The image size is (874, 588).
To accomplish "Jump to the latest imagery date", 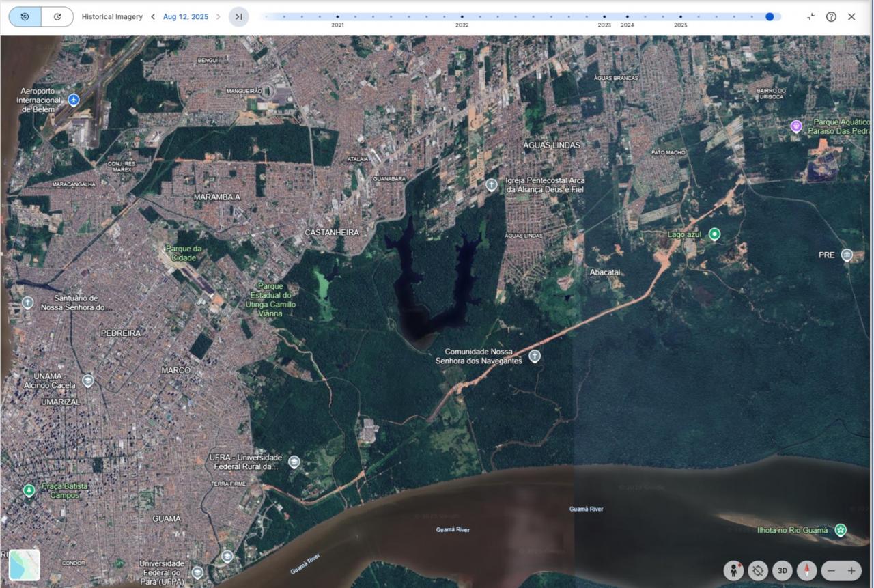I will click(238, 16).
